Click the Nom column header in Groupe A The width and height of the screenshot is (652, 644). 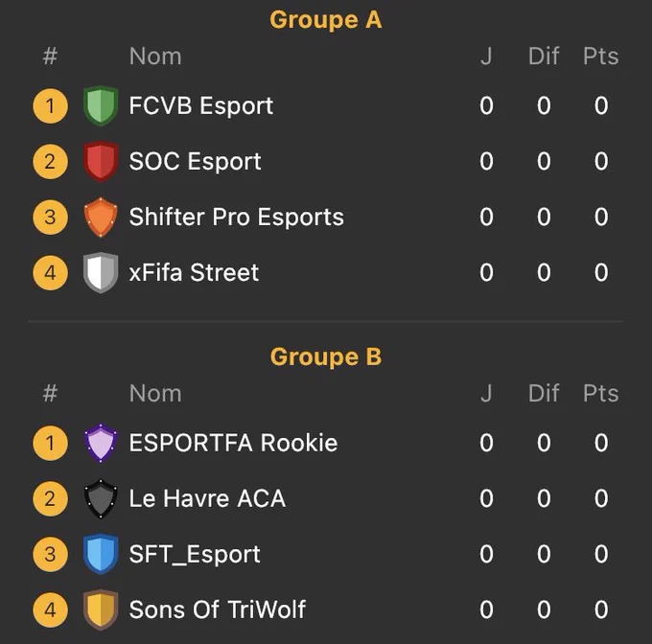tap(155, 57)
